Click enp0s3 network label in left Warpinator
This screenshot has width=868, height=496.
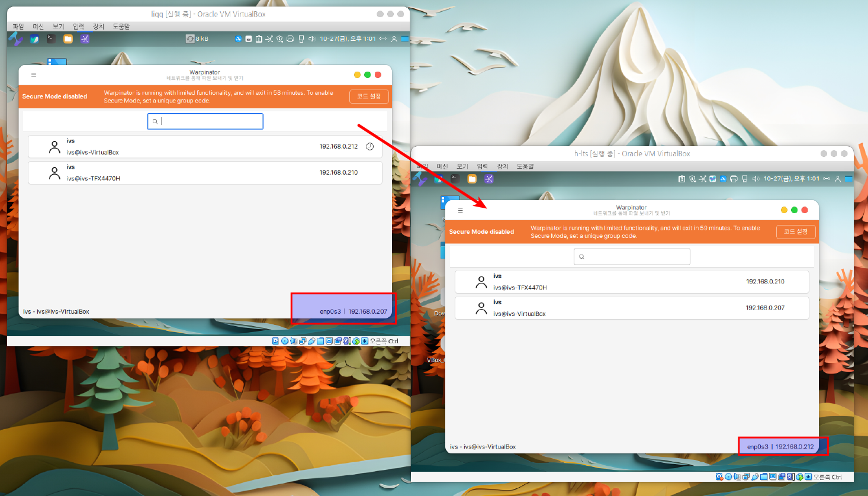pyautogui.click(x=330, y=311)
